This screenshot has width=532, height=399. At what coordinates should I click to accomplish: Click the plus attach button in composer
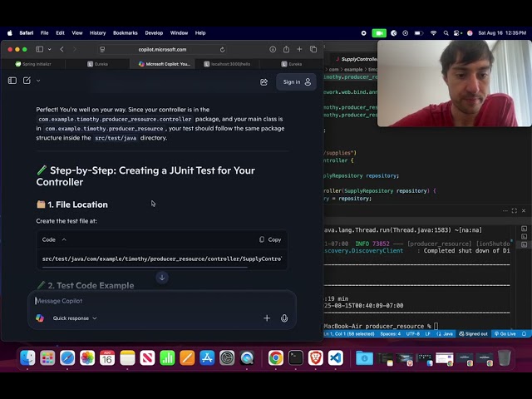point(267,318)
